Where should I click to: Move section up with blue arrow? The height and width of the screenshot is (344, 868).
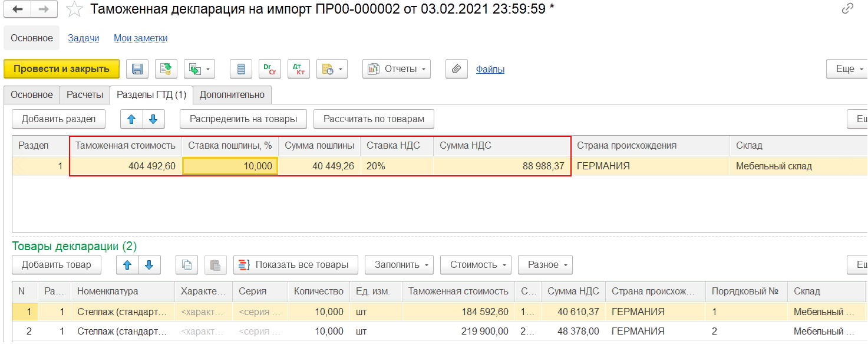[131, 119]
